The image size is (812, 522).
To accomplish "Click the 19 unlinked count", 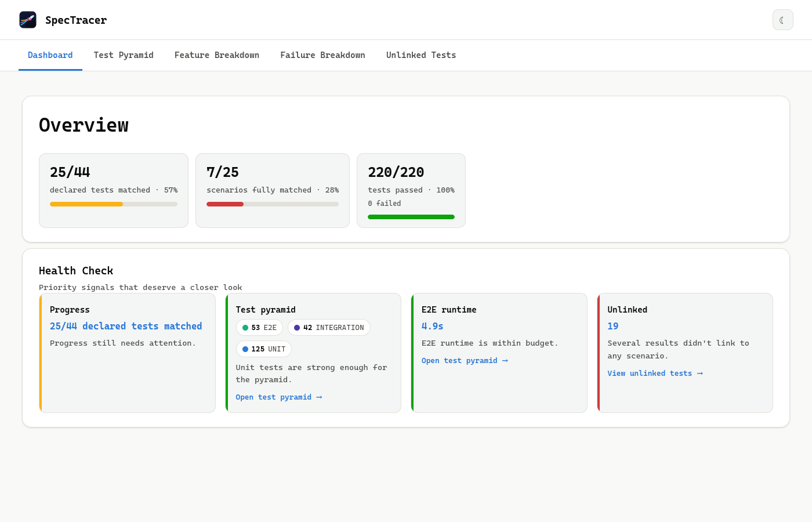I will [x=613, y=326].
